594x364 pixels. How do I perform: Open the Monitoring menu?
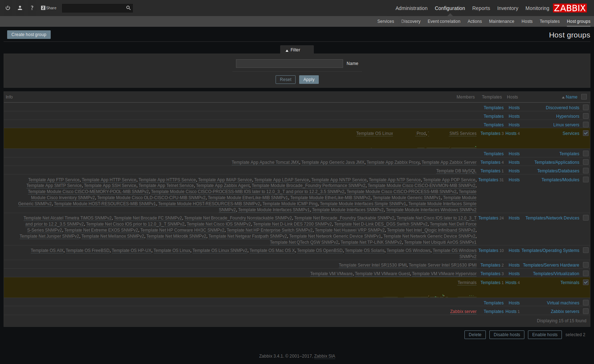(537, 8)
